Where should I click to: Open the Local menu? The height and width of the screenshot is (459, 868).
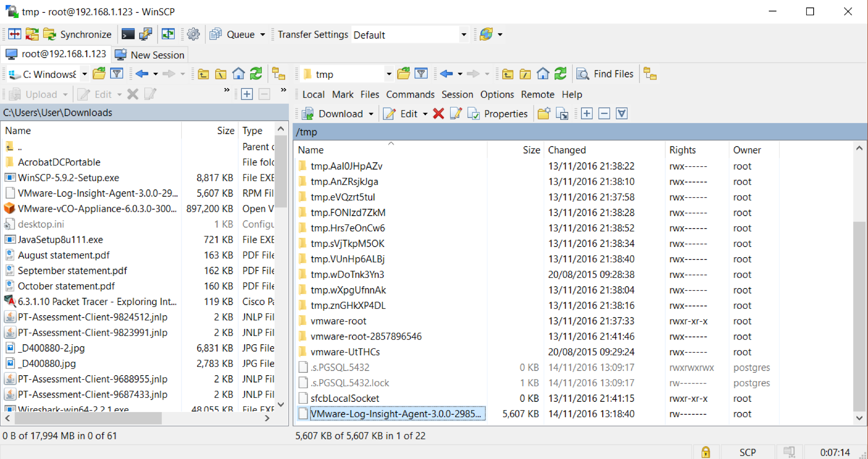[x=313, y=94]
